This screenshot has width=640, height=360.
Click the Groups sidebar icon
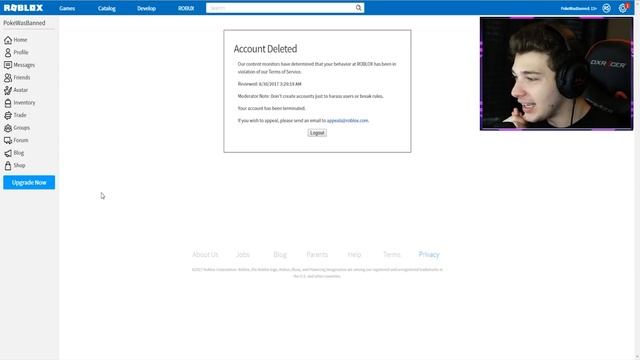tap(8, 128)
